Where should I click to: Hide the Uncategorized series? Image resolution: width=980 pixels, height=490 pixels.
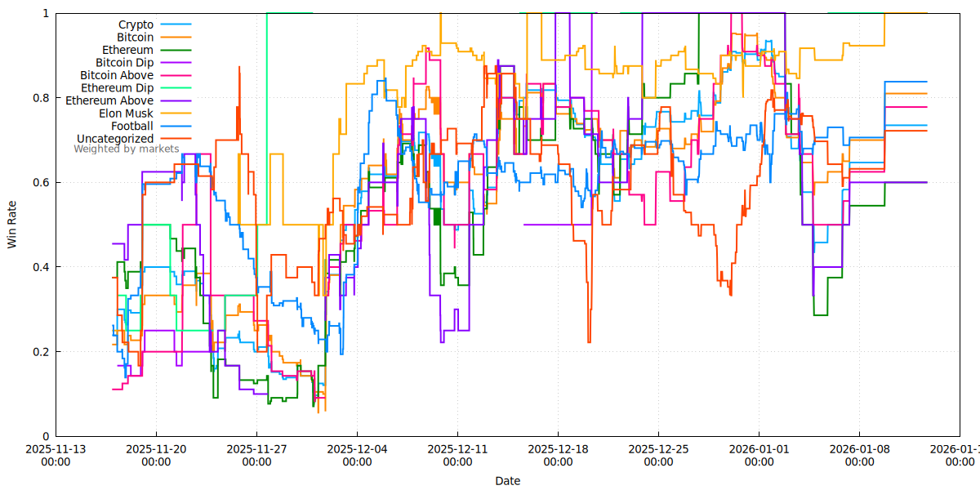pos(117,138)
